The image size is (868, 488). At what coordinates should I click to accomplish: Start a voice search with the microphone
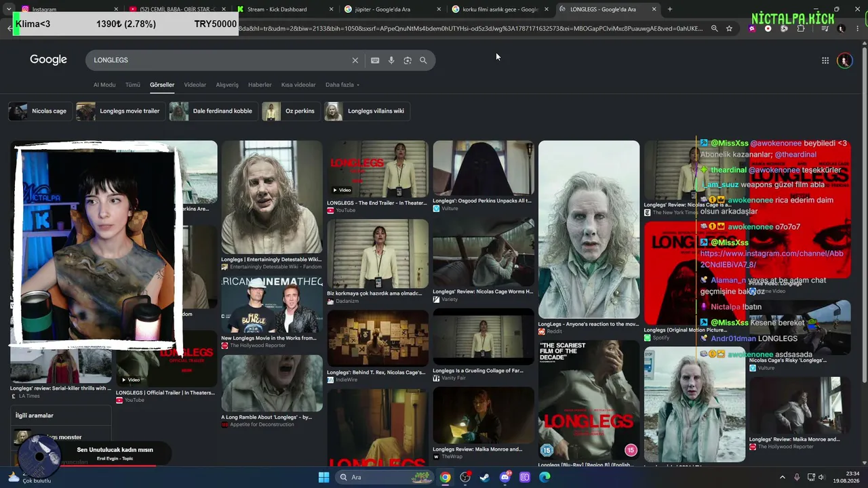pyautogui.click(x=391, y=60)
